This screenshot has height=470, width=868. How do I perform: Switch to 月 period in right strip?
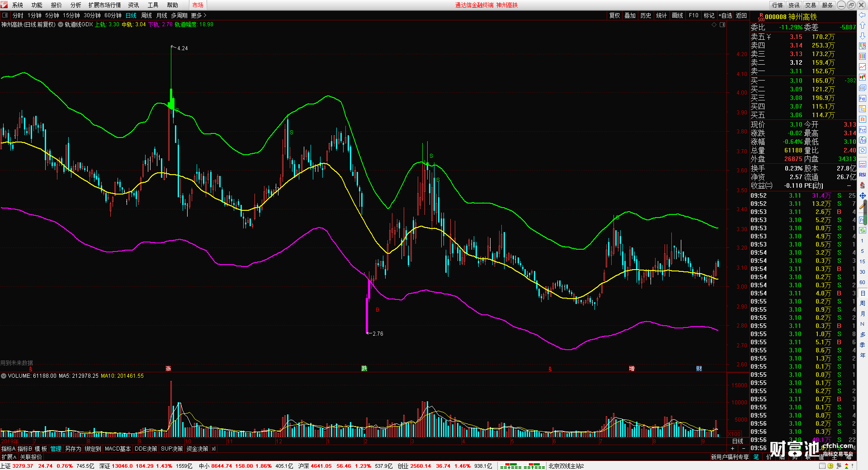pyautogui.click(x=862, y=314)
